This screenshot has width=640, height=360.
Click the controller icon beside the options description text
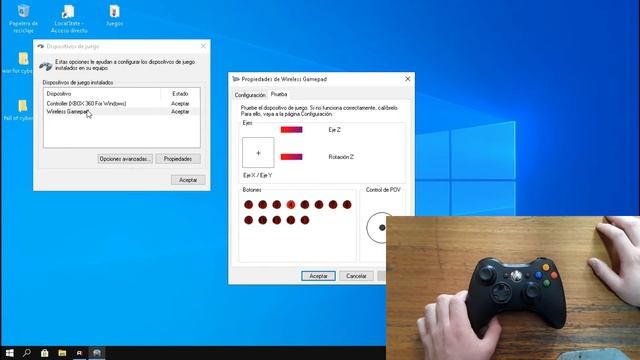[x=46, y=65]
